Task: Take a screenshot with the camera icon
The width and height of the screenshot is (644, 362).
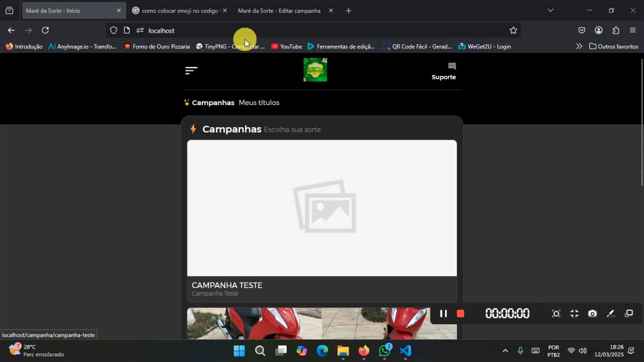Action: pyautogui.click(x=592, y=314)
